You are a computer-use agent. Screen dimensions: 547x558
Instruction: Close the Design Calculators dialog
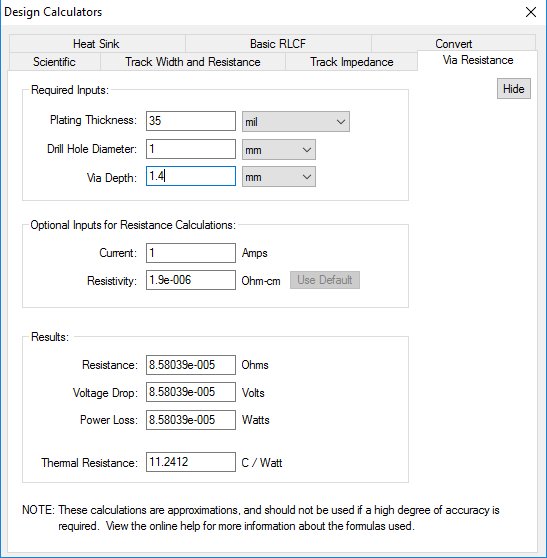coord(531,12)
